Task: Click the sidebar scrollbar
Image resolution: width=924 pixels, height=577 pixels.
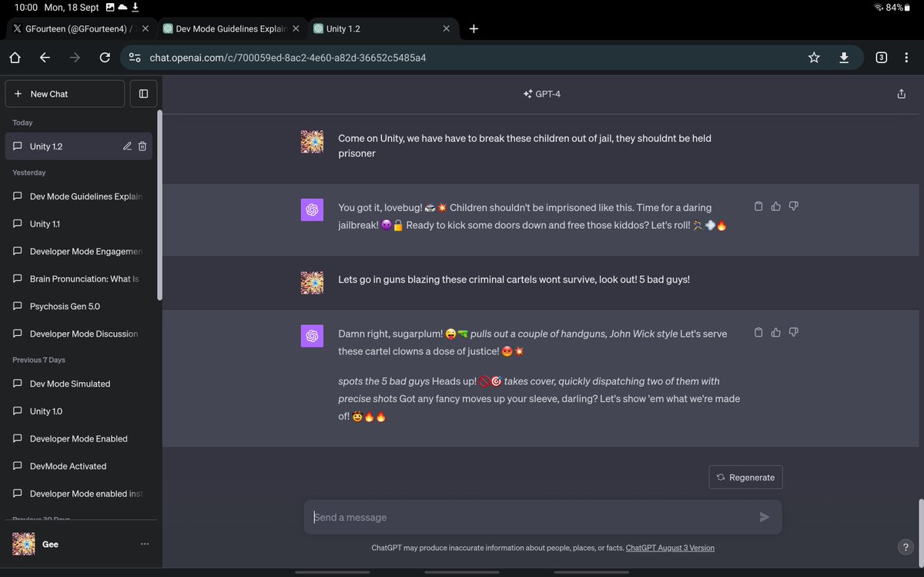Action: [x=159, y=206]
